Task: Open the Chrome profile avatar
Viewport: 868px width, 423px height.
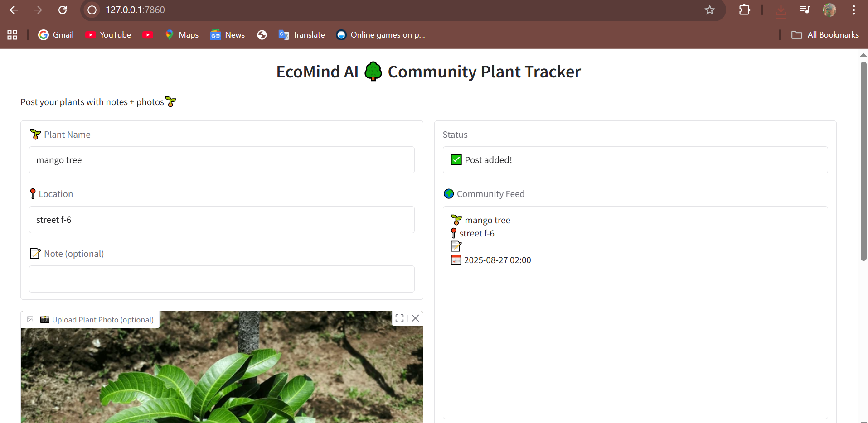Action: pos(829,10)
